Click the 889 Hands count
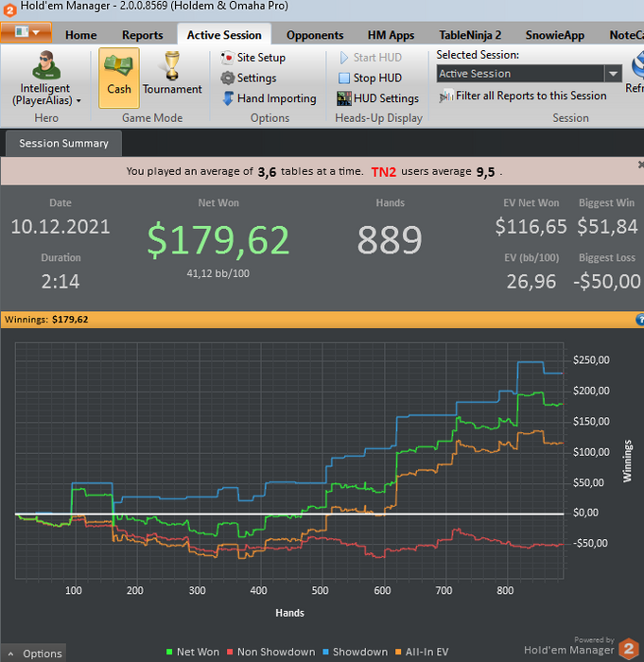The height and width of the screenshot is (662, 644). (x=390, y=240)
